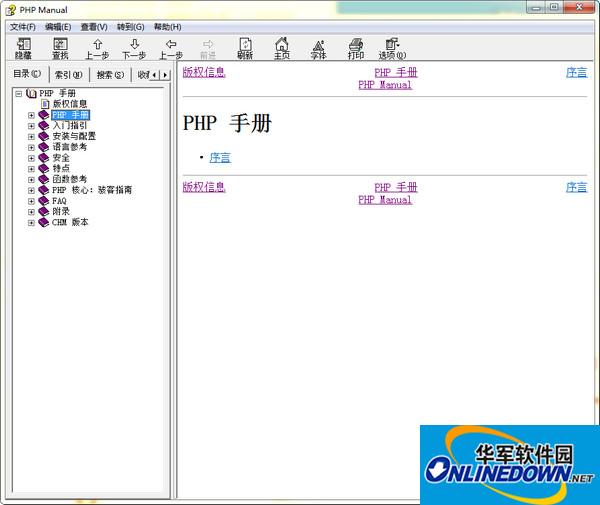This screenshot has width=600, height=505.
Task: Select PHP 核心:骇客指南 tree item
Action: point(92,190)
